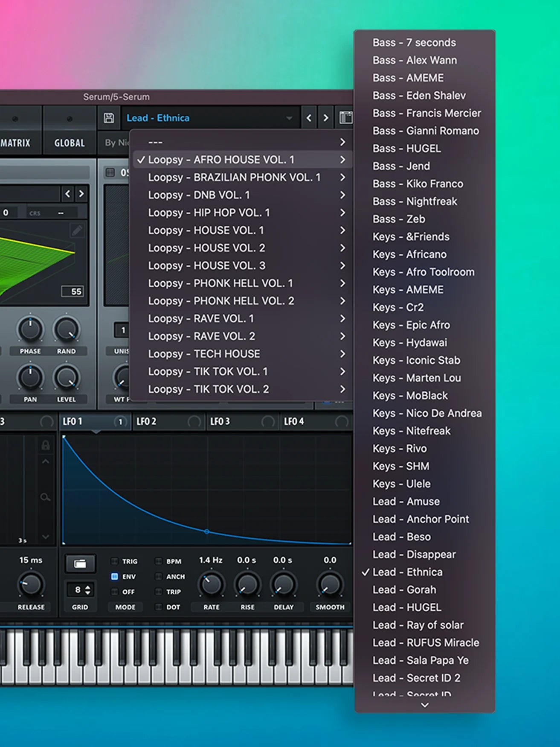The width and height of the screenshot is (560, 747).
Task: Select the LFO 2 tab
Action: (x=169, y=422)
